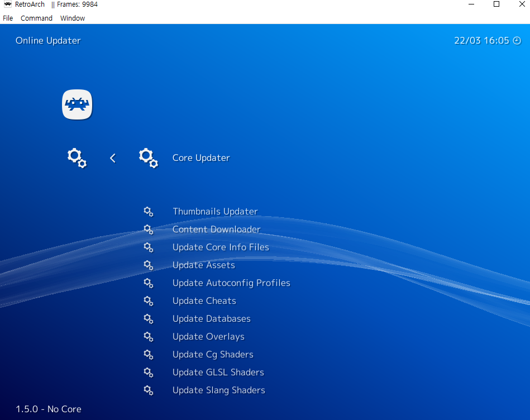
Task: Click the gear icon next to Content Downloader
Action: click(149, 230)
